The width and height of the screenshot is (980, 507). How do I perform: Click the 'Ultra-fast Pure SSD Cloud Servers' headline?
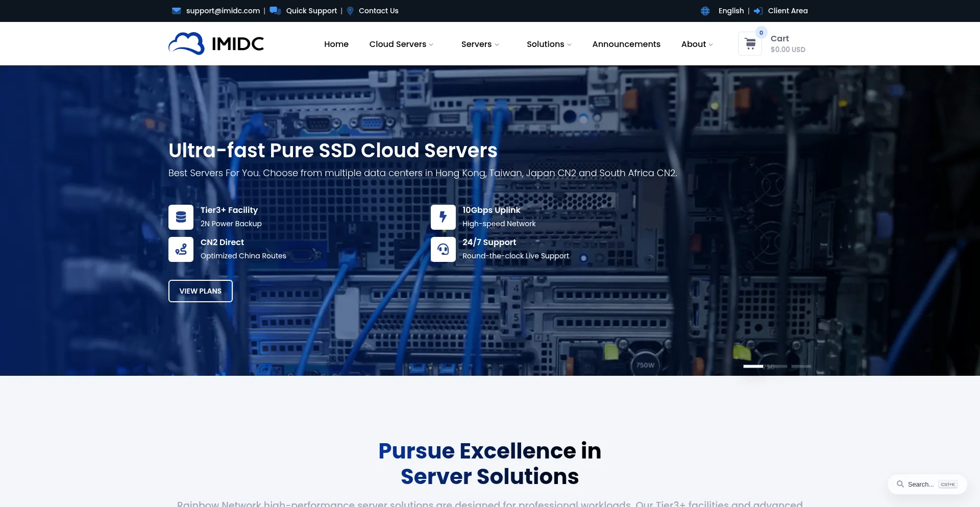click(x=333, y=150)
